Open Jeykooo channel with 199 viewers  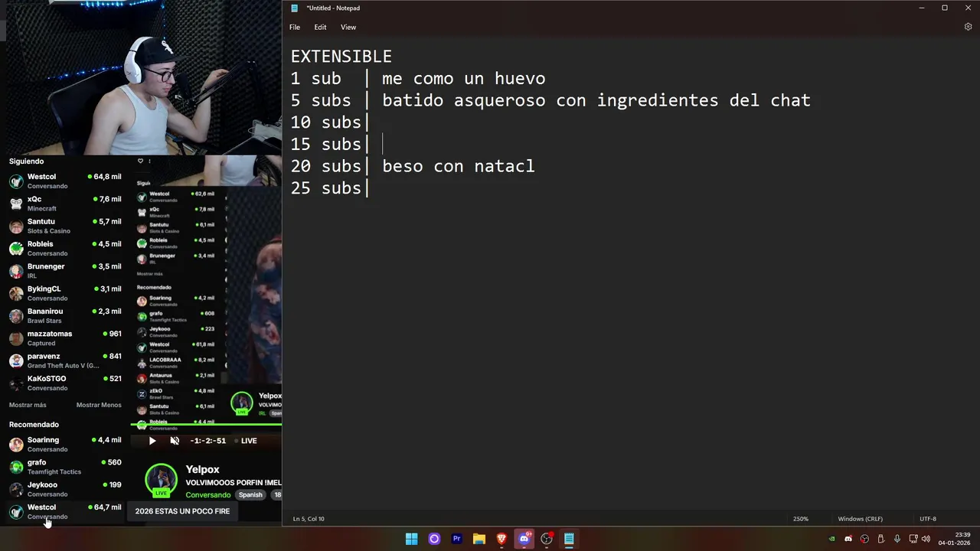click(65, 489)
